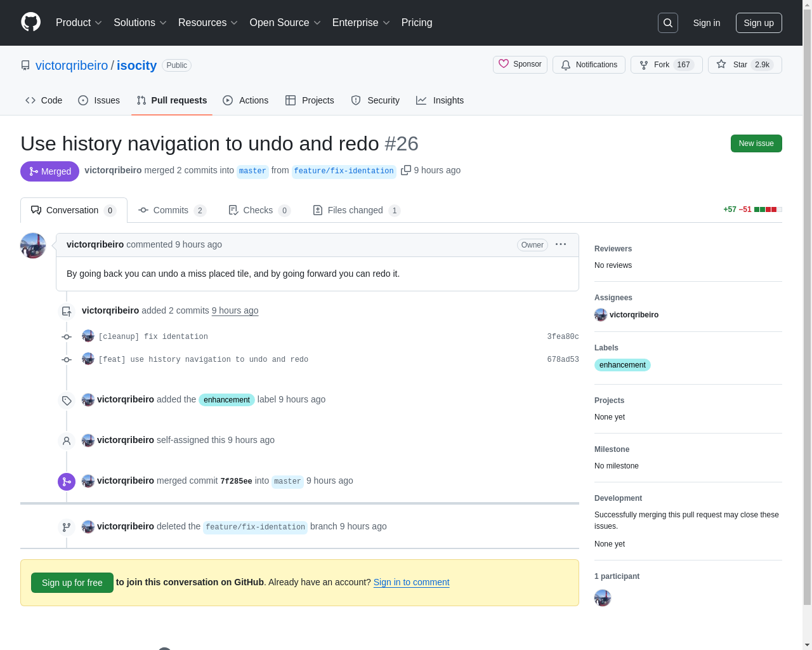Click the self-assigned person event icon
The image size is (812, 650).
67,441
